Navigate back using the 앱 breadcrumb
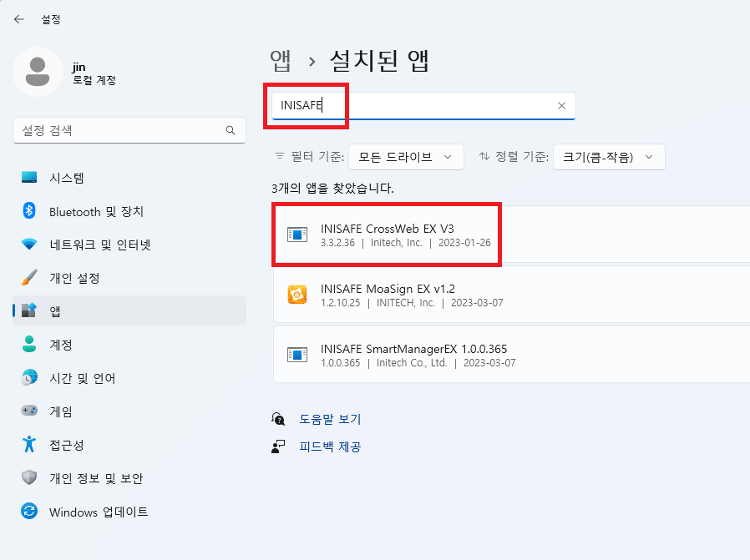Image resolution: width=750 pixels, height=560 pixels. 280,60
